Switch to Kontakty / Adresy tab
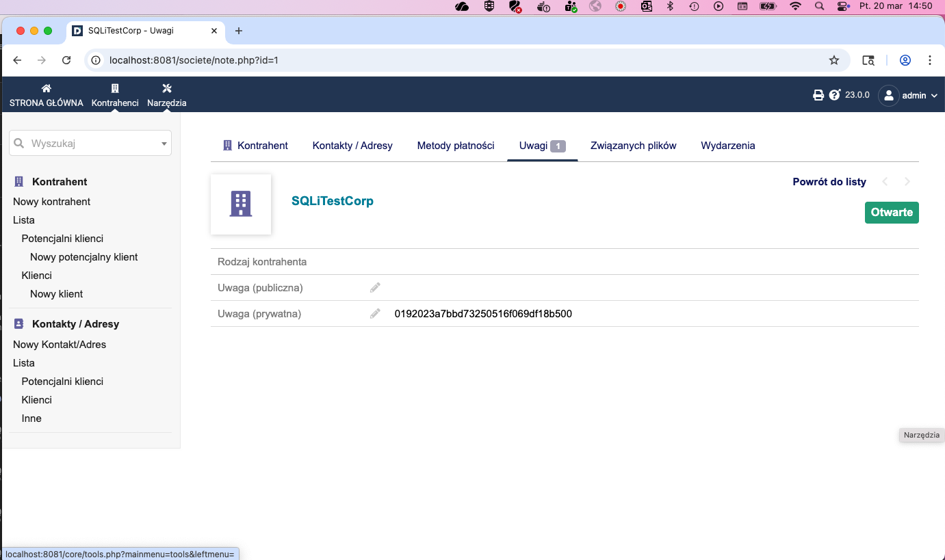Viewport: 945px width, 560px height. click(352, 146)
